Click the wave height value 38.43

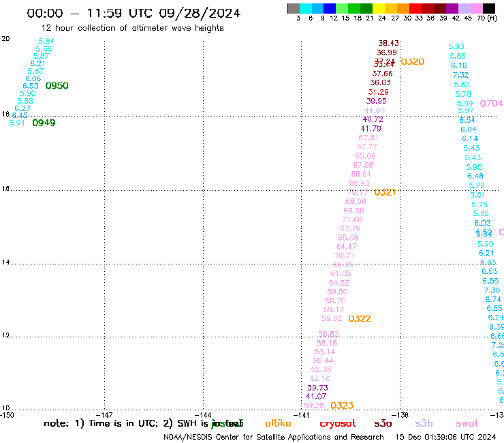389,43
